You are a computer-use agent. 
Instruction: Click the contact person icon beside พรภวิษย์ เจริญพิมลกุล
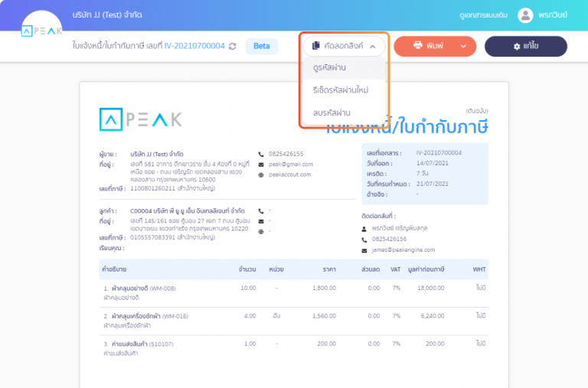(x=364, y=229)
